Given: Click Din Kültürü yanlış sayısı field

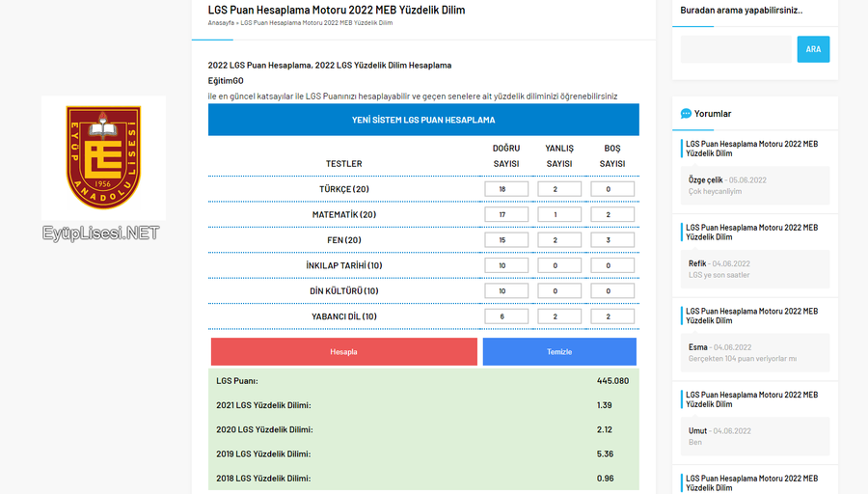Looking at the screenshot, I should [559, 290].
